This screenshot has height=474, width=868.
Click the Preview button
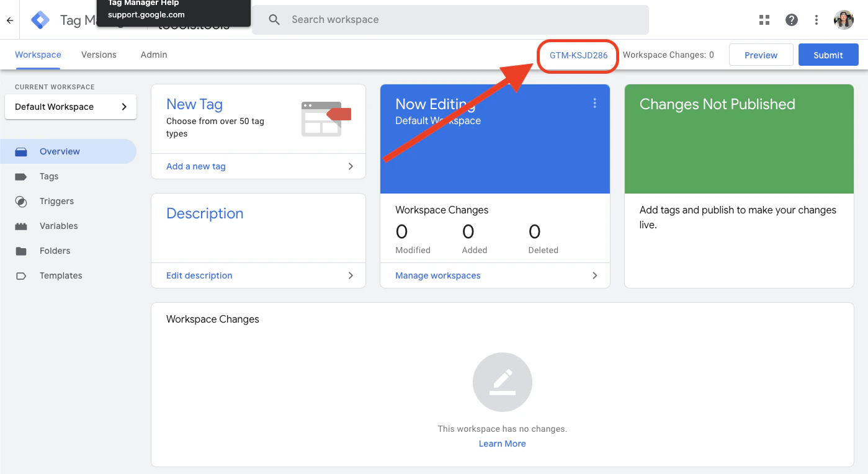tap(761, 55)
